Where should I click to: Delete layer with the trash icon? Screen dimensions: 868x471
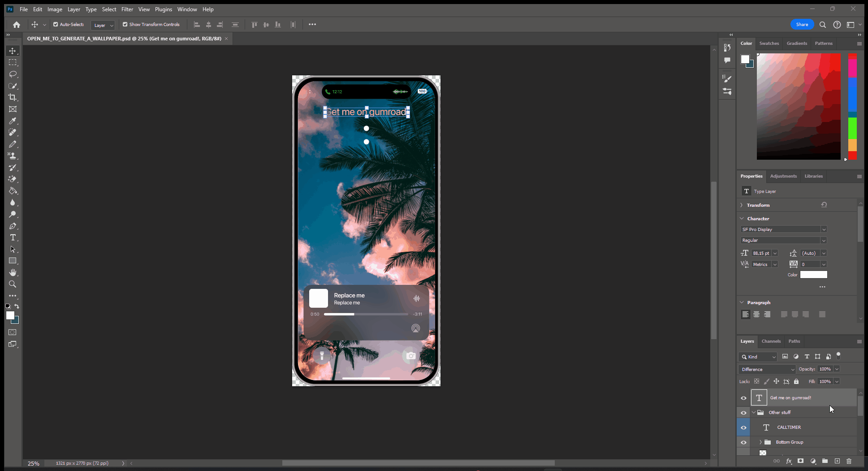(849, 461)
